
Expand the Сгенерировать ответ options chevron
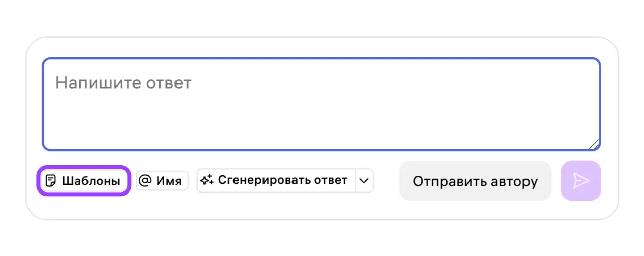pos(364,180)
